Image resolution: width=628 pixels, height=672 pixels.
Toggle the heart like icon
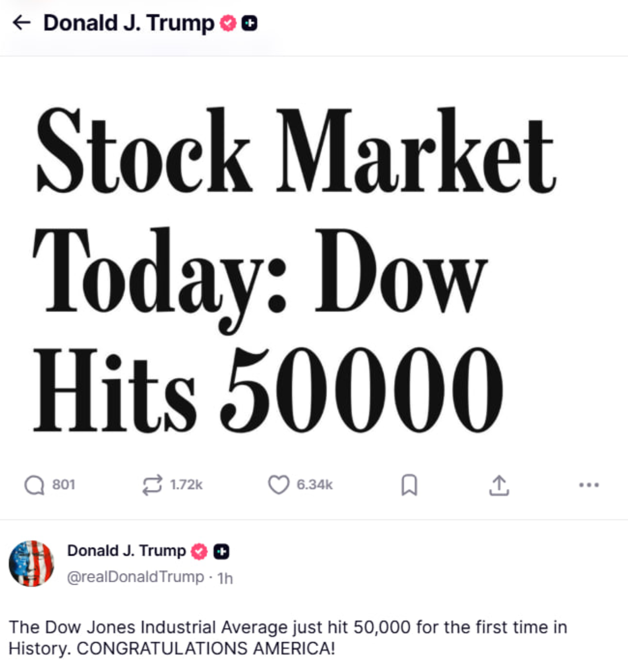[x=279, y=484]
